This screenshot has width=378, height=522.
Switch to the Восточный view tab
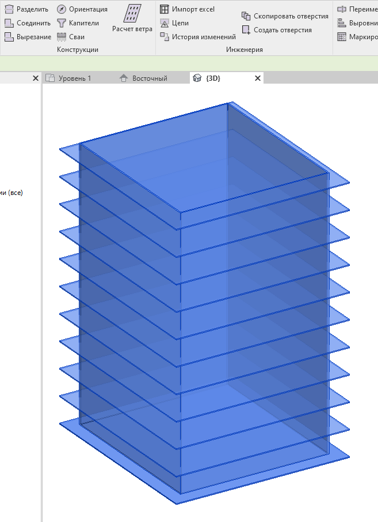[144, 78]
